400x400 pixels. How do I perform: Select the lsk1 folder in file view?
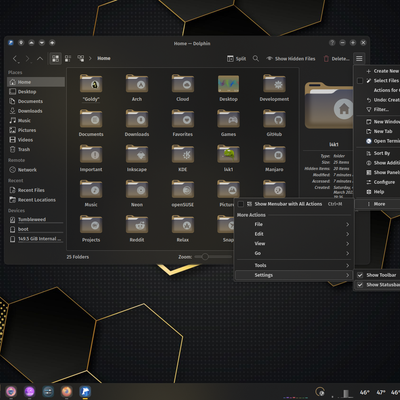click(x=228, y=158)
